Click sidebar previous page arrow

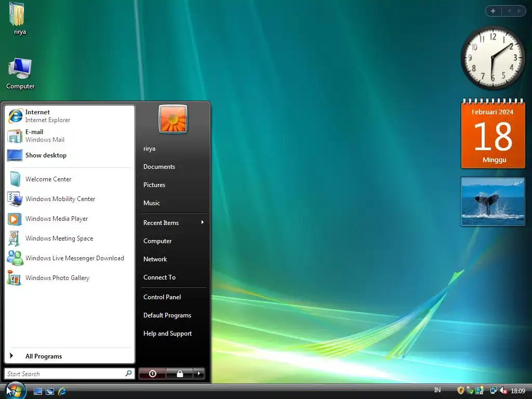click(509, 11)
